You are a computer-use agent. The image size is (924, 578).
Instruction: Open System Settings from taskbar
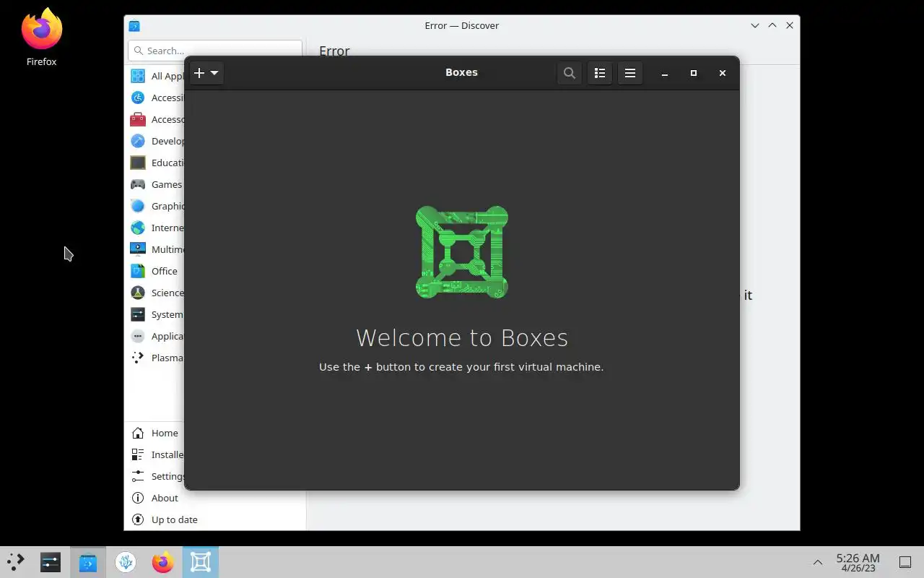[x=51, y=562]
